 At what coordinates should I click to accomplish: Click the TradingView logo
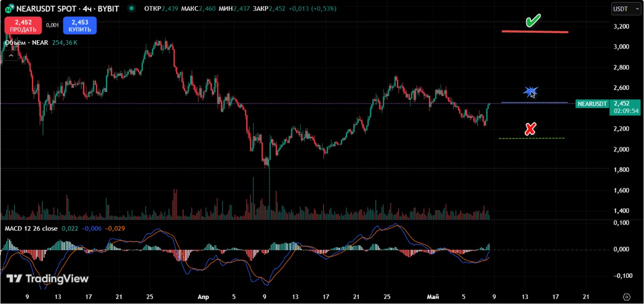click(47, 279)
